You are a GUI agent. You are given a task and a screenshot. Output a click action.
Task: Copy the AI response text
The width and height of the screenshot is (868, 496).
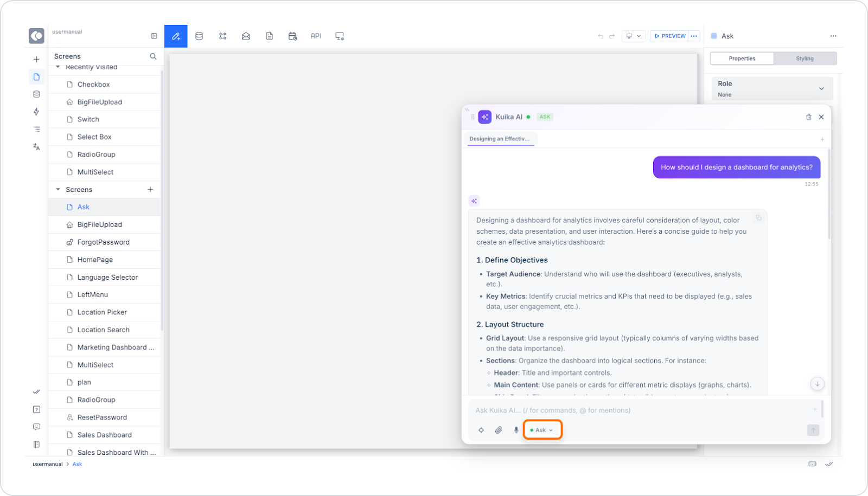coord(758,218)
